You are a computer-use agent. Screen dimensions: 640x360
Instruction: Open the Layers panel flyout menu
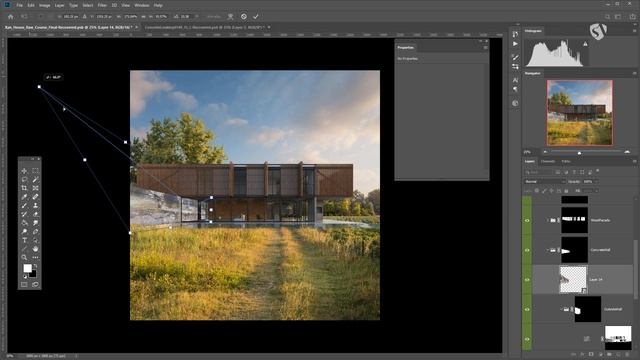(634, 162)
